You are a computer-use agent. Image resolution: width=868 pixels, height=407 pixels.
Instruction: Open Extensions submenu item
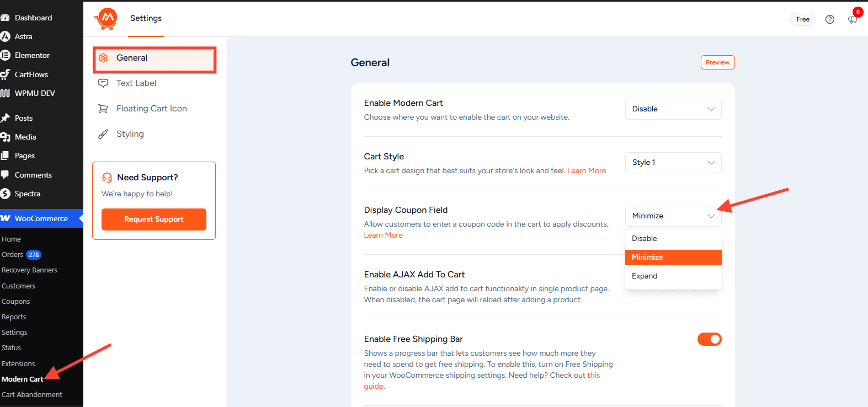tap(18, 364)
